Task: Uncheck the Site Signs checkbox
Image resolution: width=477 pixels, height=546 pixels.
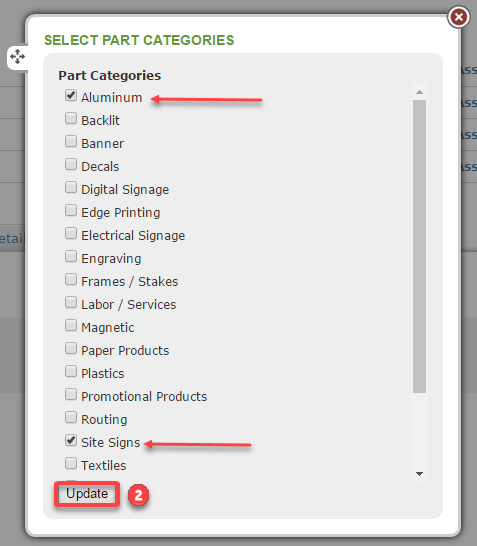Action: (x=71, y=440)
